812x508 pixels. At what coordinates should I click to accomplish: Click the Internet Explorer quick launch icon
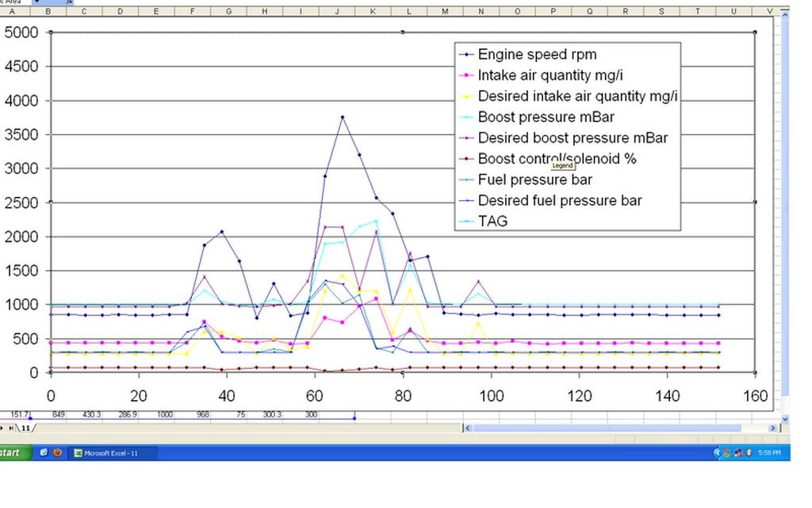pyautogui.click(x=44, y=452)
